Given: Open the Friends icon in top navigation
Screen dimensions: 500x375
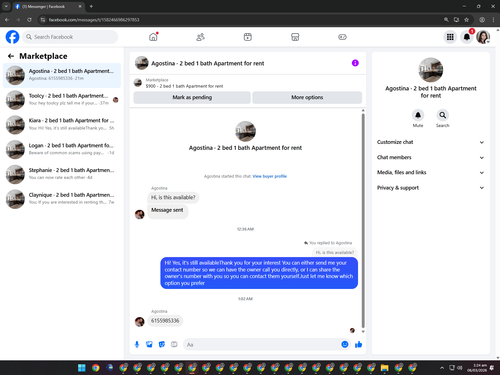Looking at the screenshot, I should tap(200, 37).
